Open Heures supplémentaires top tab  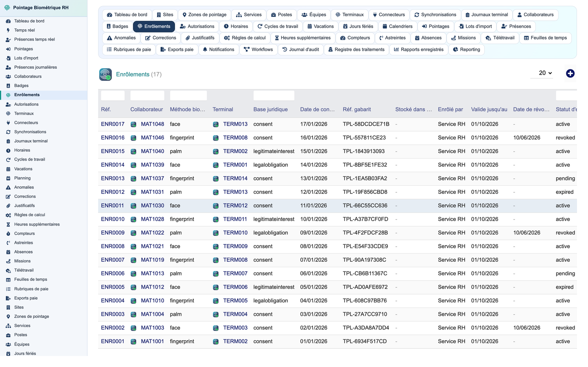(303, 38)
